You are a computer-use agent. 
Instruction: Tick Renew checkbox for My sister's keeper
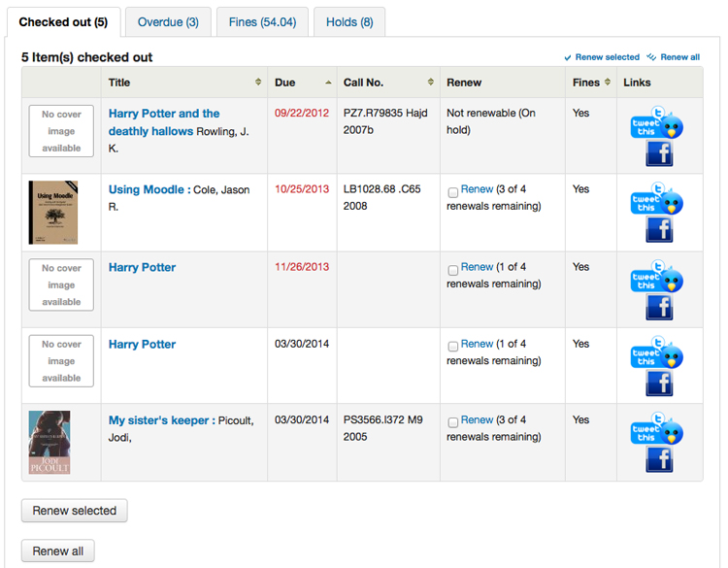coord(453,422)
